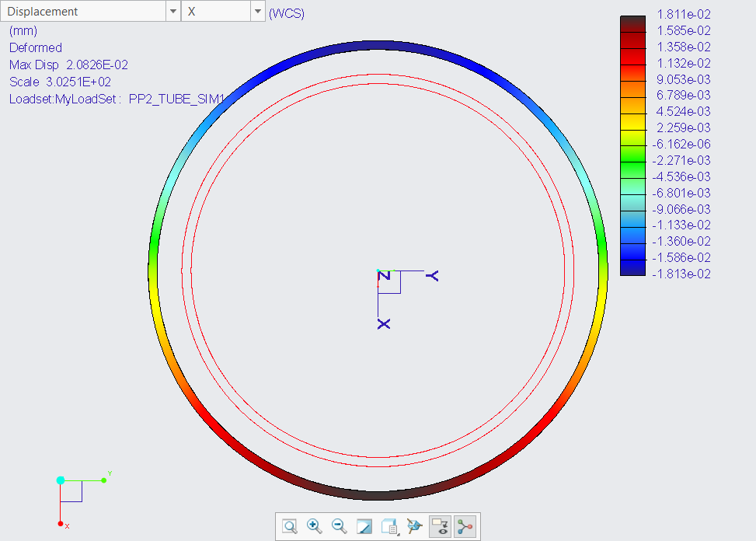Click the View Manager icon

point(415,526)
